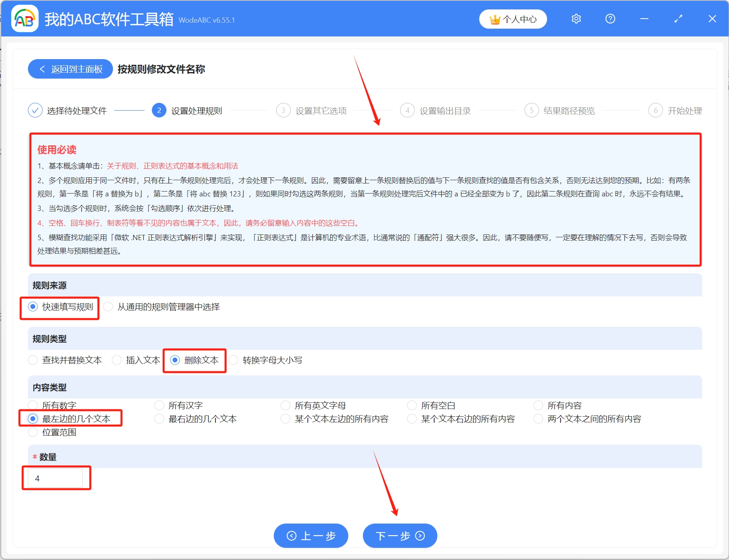This screenshot has height=560, width=729.
Task: Click the crown icon in 个人中心
Action: coord(495,19)
